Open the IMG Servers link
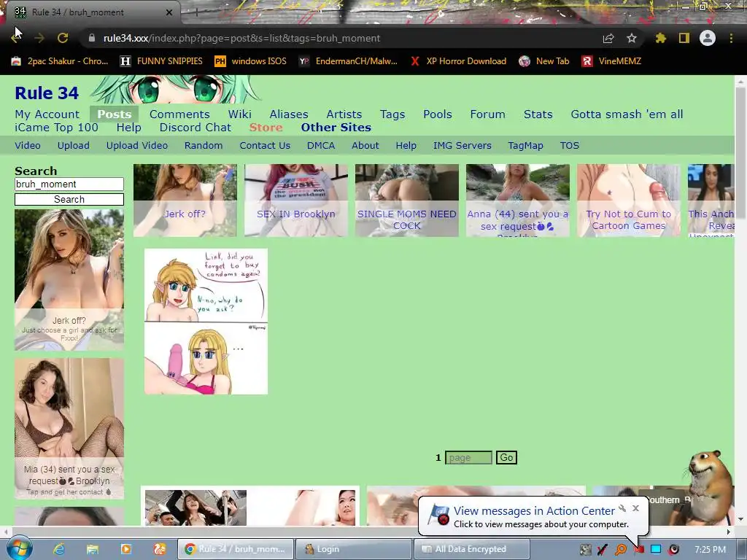 pos(462,146)
